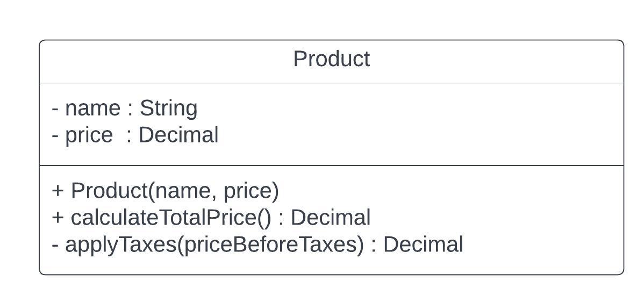The image size is (644, 295).
Task: Click the Product(name, price) constructor line
Action: pos(166,191)
